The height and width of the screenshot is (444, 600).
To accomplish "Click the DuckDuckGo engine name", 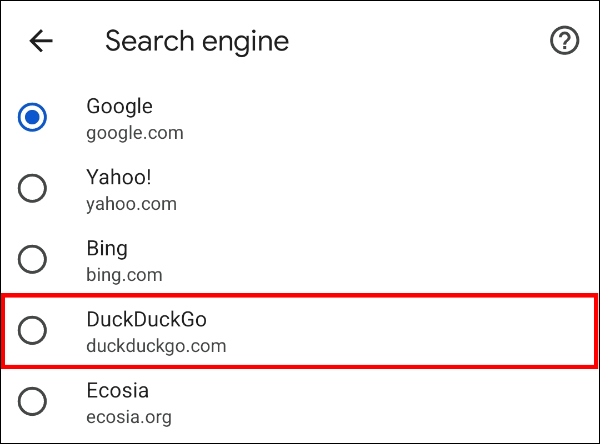I will coord(147,319).
